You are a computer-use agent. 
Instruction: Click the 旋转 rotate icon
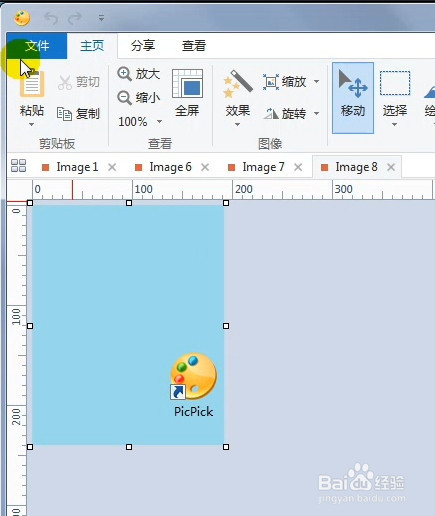coord(271,114)
